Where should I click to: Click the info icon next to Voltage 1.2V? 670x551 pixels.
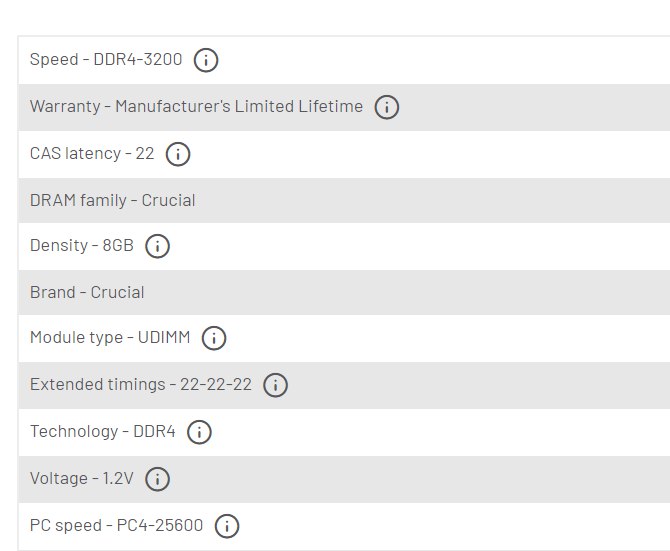(x=157, y=479)
